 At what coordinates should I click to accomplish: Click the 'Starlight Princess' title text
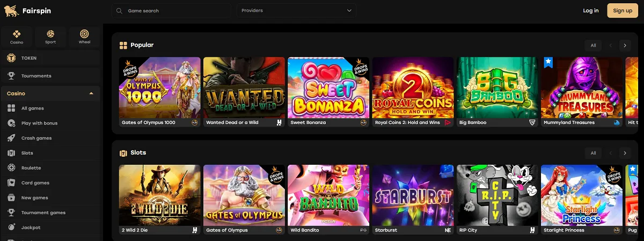(564, 230)
